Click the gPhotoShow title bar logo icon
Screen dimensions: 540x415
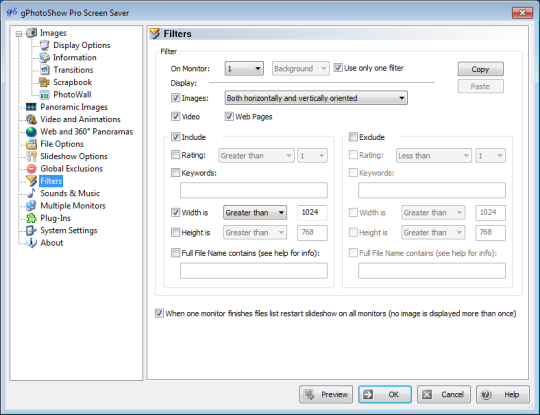coord(12,12)
